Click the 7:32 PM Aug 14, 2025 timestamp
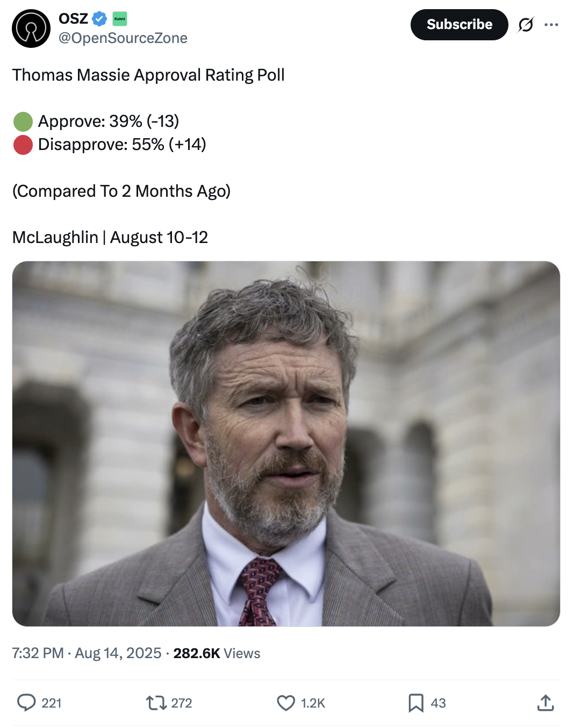574x728 pixels. coord(87,653)
